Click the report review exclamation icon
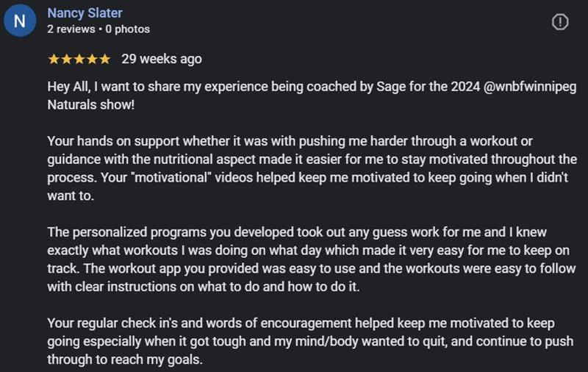 560,22
